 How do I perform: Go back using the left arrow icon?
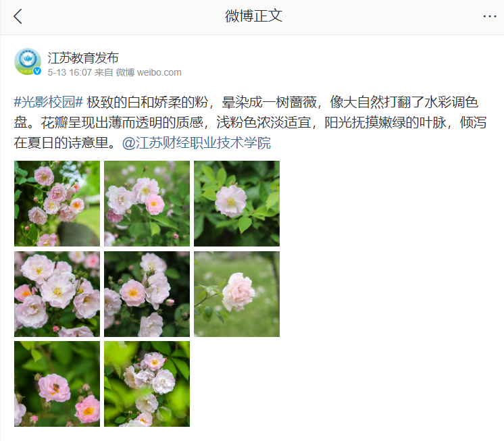(18, 16)
